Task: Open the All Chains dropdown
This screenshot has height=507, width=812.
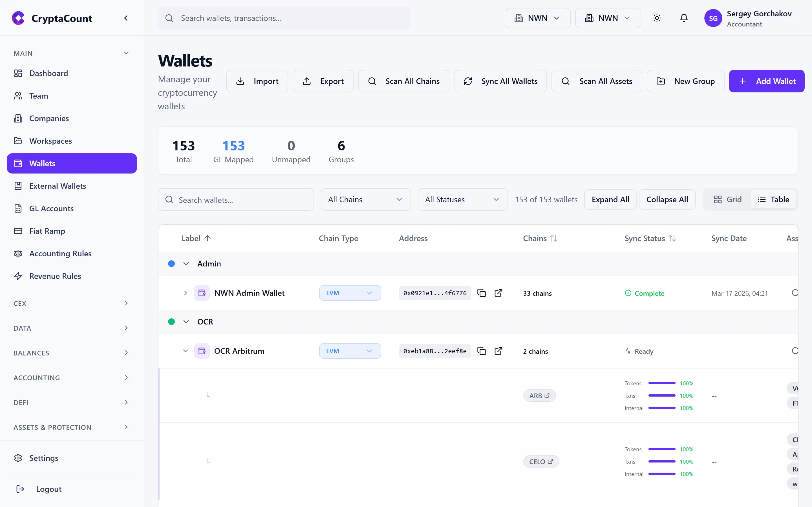Action: point(365,199)
